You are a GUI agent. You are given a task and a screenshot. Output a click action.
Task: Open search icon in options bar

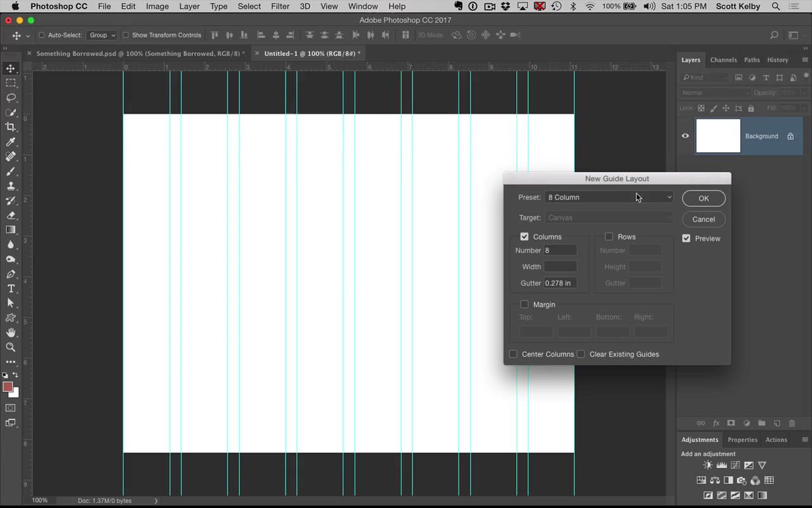coord(774,36)
